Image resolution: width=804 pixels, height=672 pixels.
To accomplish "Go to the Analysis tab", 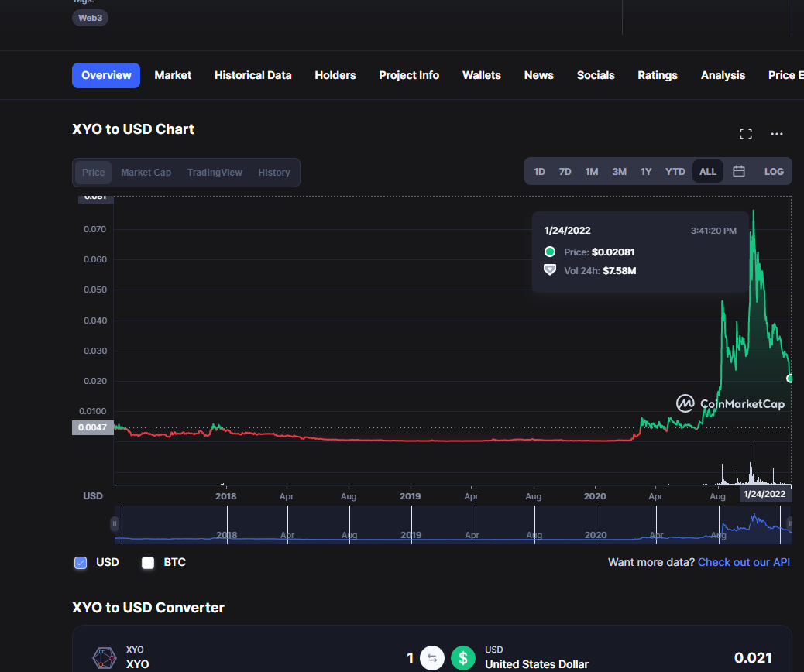I will [723, 75].
